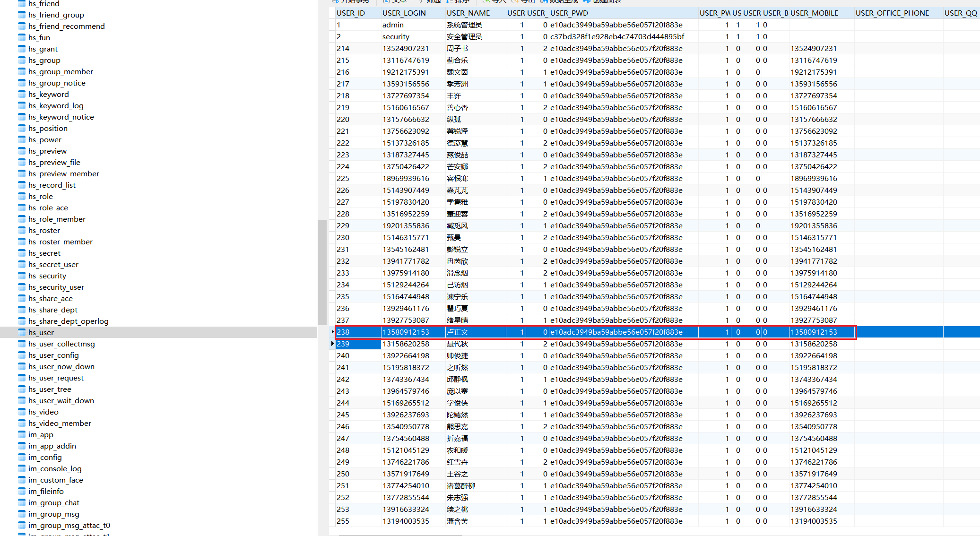Click the USER_OFFICE_PHONE column header
Viewport: 980px width, 536px height.
click(x=892, y=13)
